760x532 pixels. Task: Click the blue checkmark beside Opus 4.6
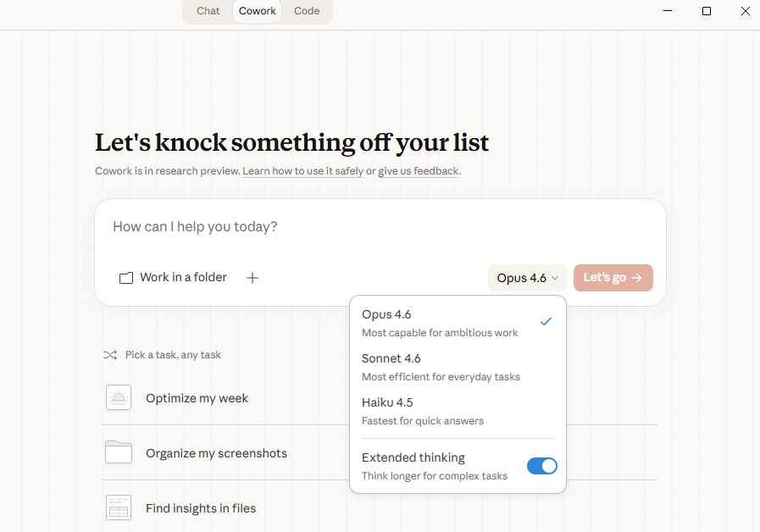[546, 322]
